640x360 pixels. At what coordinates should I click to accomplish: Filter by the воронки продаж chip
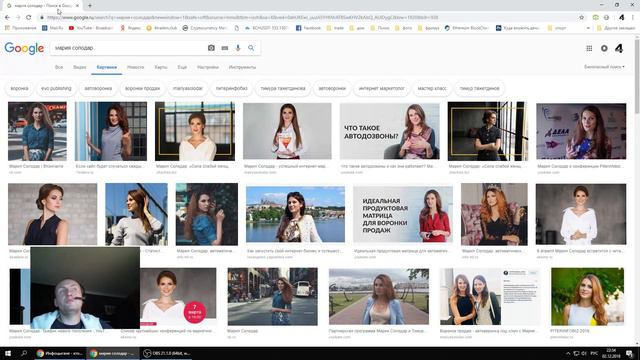tap(142, 88)
